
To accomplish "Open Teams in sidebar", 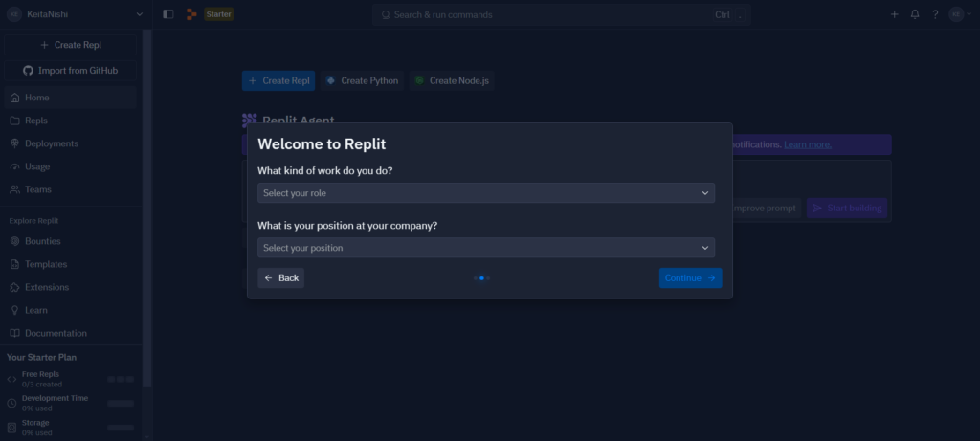I will [70, 189].
